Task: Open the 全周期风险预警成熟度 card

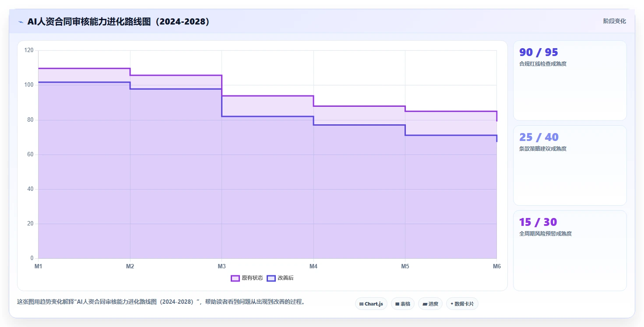Action: coord(570,250)
